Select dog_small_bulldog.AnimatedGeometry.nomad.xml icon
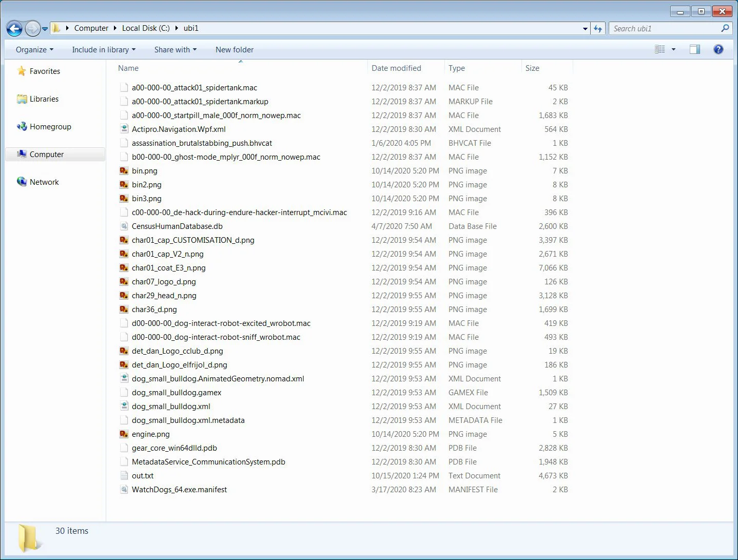Screen dimensions: 738x560 [x=124, y=379]
